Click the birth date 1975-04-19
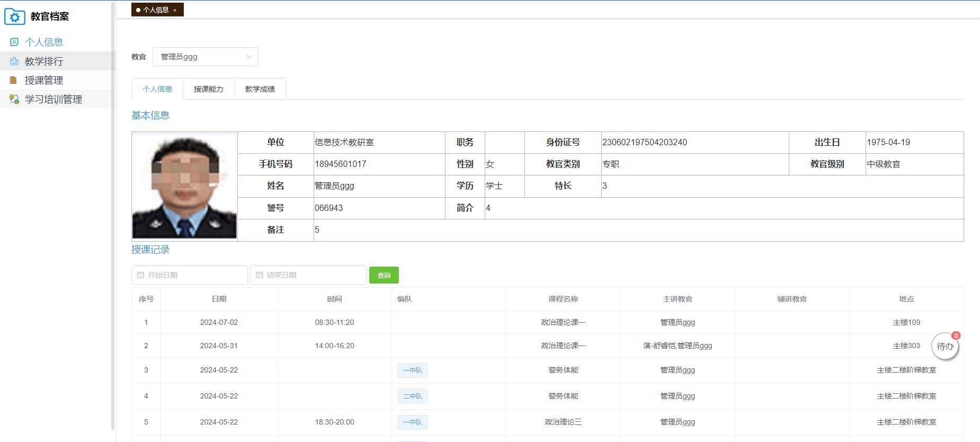This screenshot has height=442, width=980. [888, 142]
